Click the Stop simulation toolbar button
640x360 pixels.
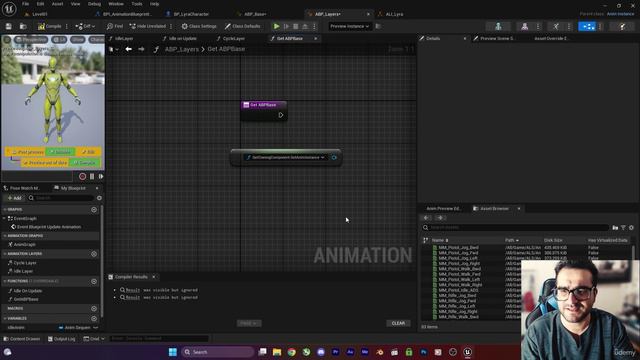296,26
